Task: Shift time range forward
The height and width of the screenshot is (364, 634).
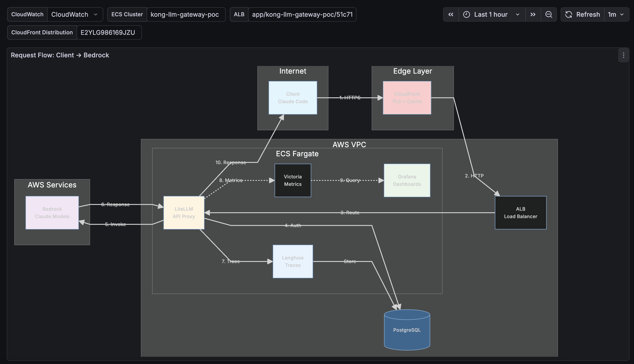Action: [x=533, y=14]
